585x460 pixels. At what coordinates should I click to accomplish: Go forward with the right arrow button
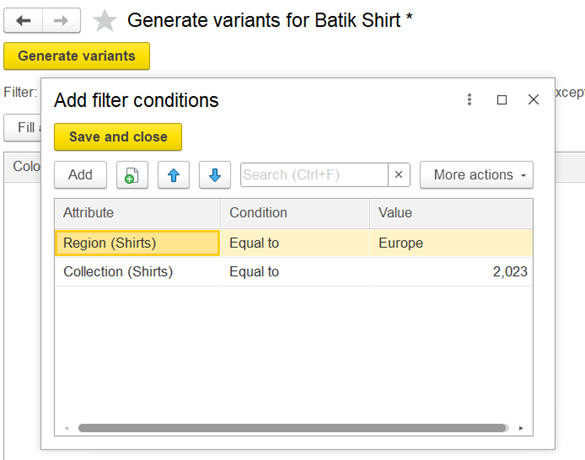click(x=61, y=21)
